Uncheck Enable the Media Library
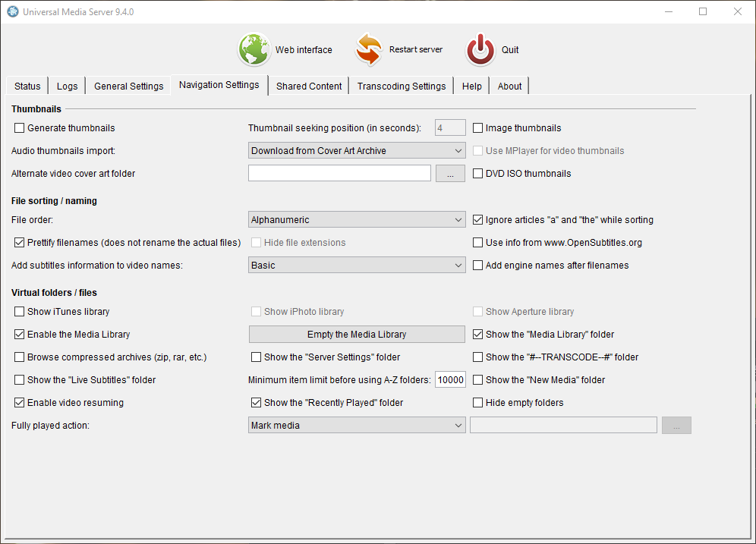This screenshot has width=756, height=544. tap(19, 334)
